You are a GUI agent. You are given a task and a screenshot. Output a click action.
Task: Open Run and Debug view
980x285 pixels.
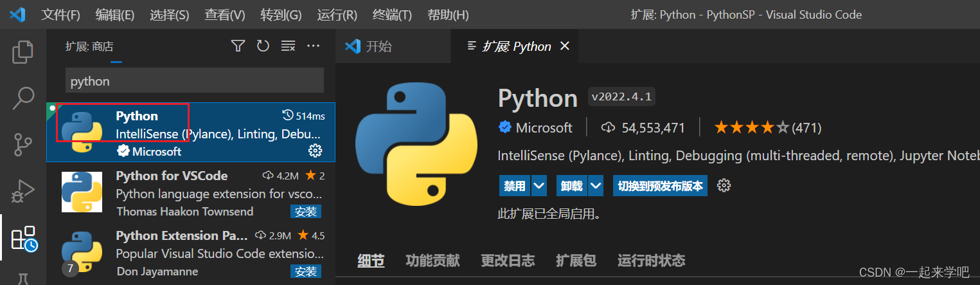coord(23,192)
